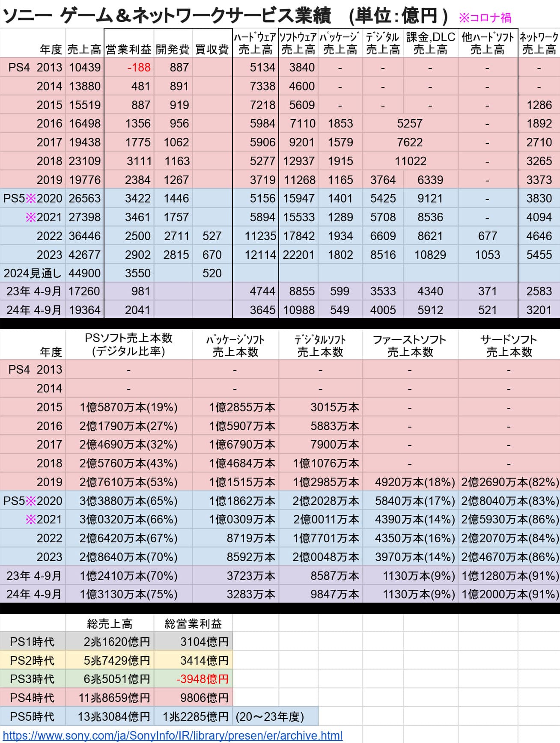Select the cell 1億2000万本(91%)
The image size is (560, 743).
click(x=510, y=594)
